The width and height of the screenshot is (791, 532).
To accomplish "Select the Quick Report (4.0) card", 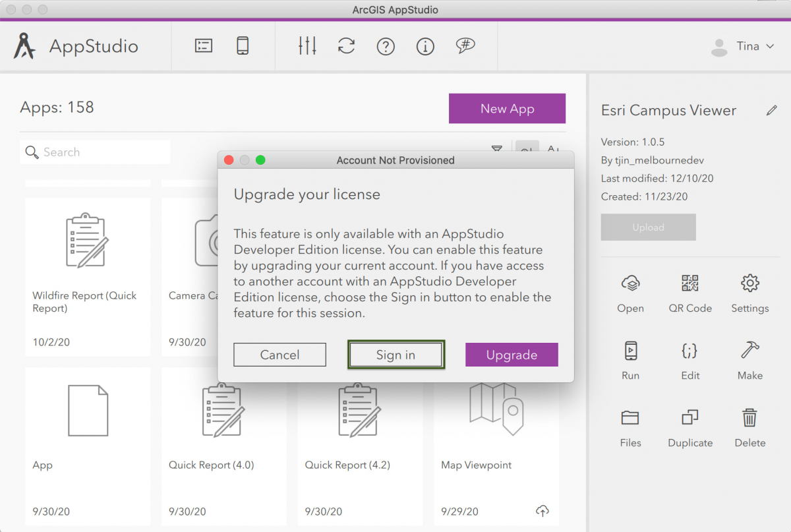I will 224,446.
